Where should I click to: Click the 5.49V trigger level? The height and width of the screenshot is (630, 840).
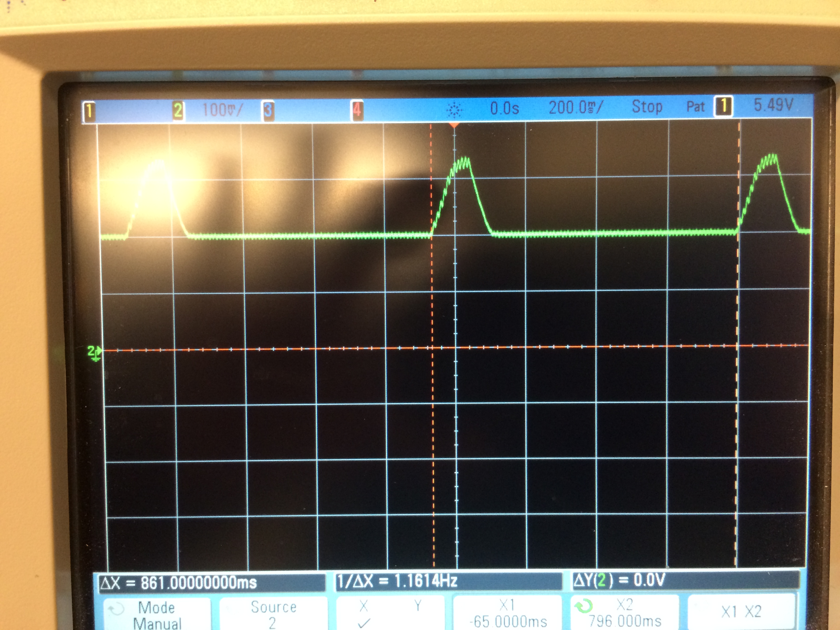(774, 104)
